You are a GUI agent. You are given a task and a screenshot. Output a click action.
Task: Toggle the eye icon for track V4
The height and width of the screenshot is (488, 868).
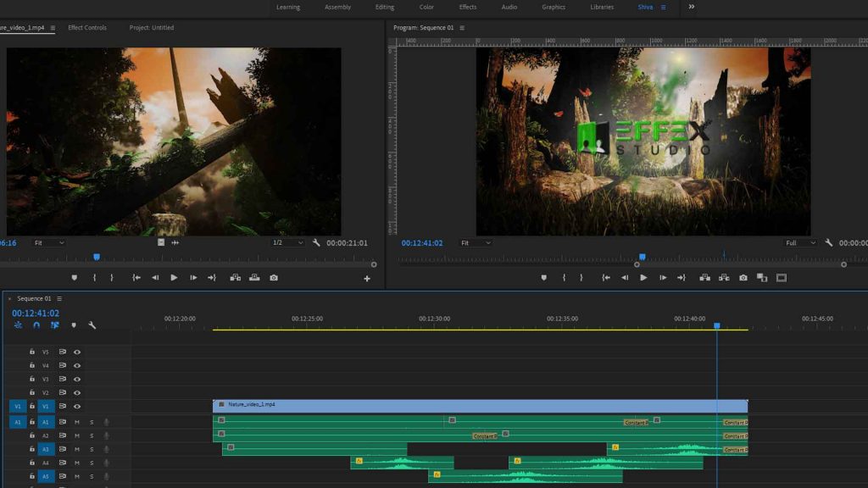point(77,366)
